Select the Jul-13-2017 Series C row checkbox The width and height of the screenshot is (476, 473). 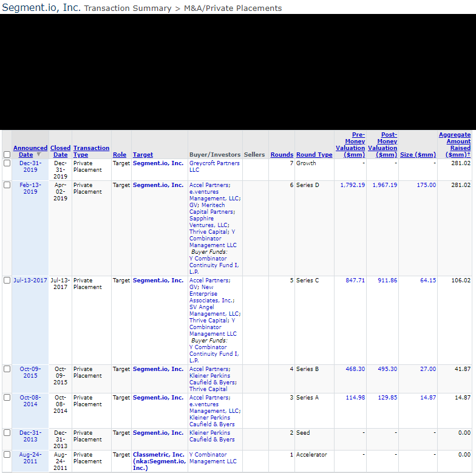7,281
